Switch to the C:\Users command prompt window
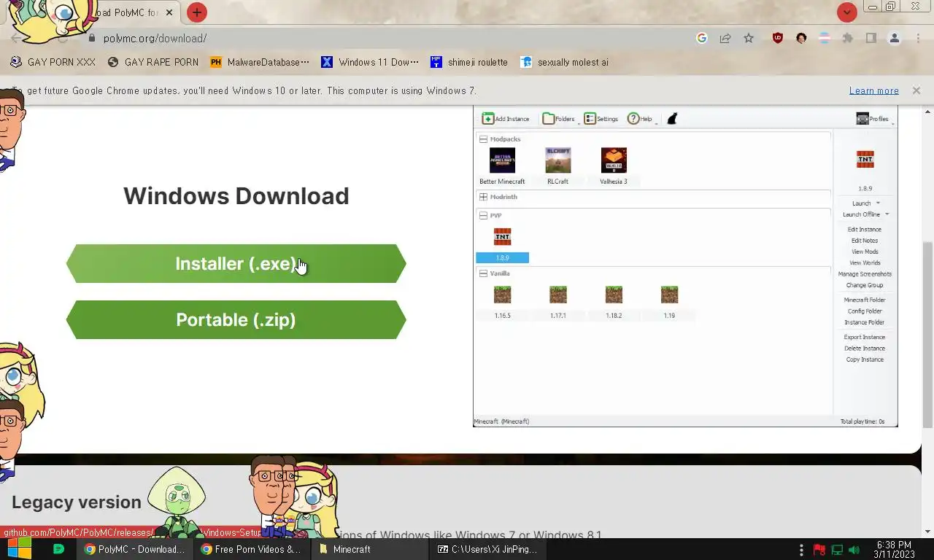Screen dimensions: 934x560 coord(487,549)
